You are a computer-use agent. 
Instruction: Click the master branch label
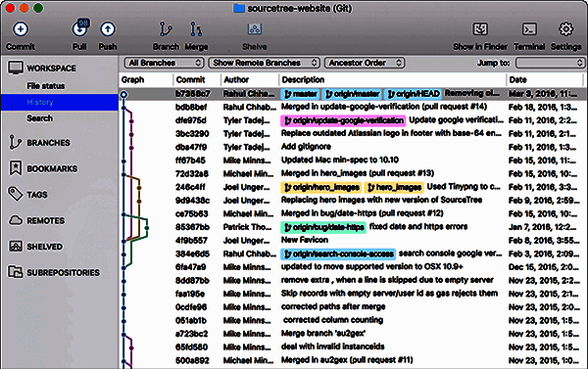[301, 94]
